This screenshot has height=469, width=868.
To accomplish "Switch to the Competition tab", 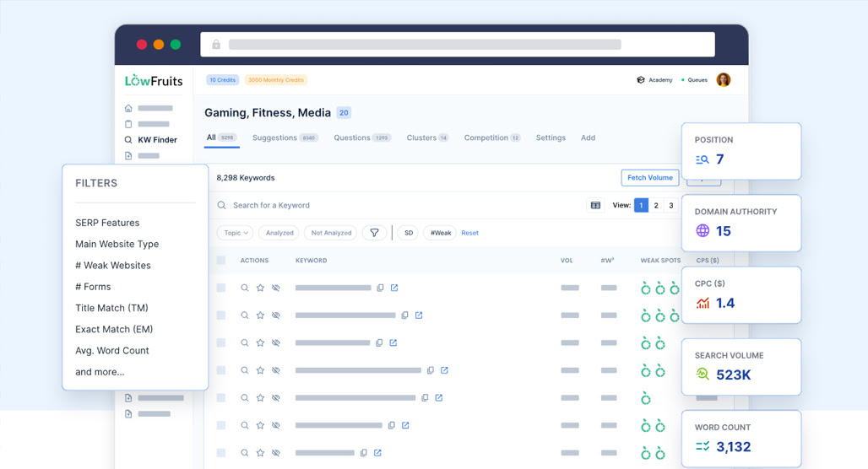I will (x=492, y=137).
